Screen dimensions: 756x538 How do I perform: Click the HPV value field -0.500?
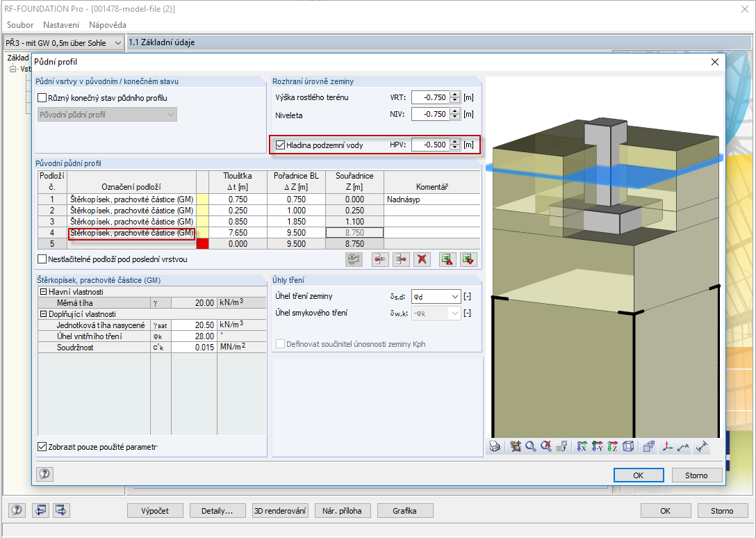[x=430, y=145]
